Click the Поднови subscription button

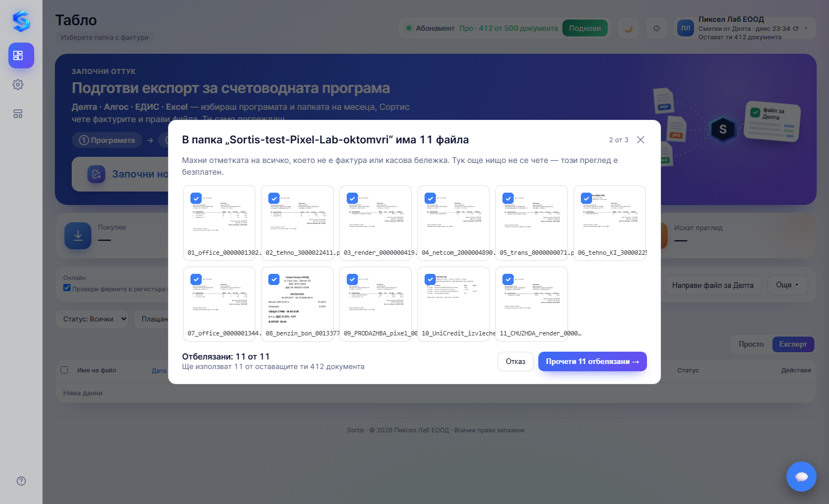click(x=585, y=28)
